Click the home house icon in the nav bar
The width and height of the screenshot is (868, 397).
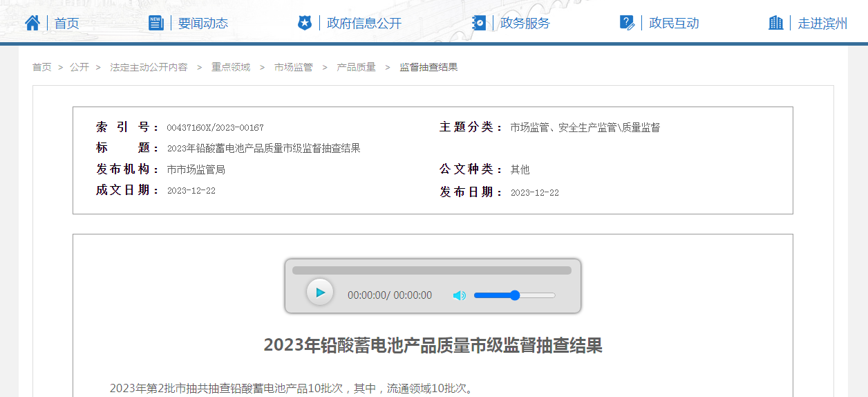pos(32,23)
